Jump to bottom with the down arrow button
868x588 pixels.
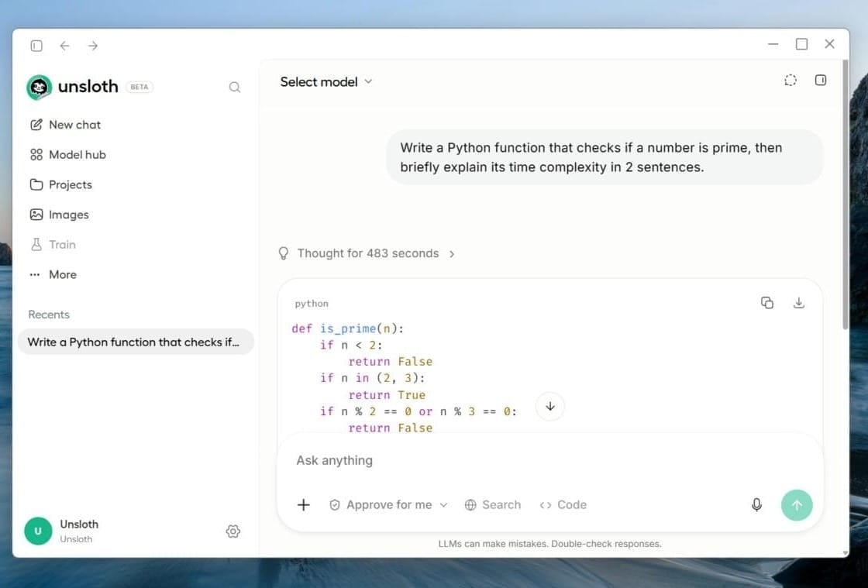[549, 406]
